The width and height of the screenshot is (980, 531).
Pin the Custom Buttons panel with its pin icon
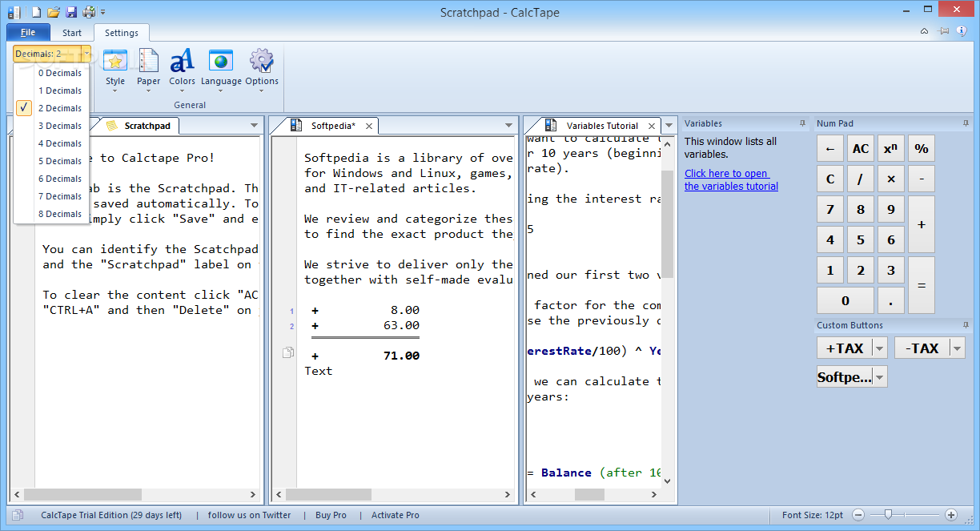point(966,325)
